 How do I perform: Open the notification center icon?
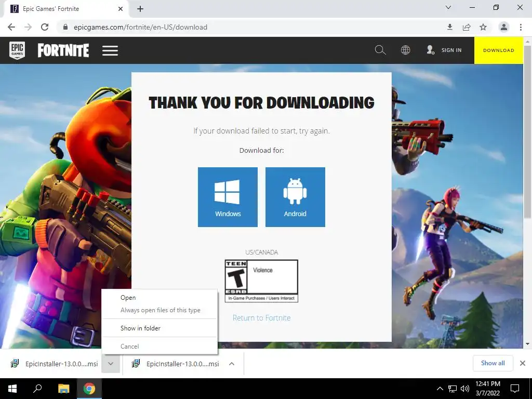point(515,389)
